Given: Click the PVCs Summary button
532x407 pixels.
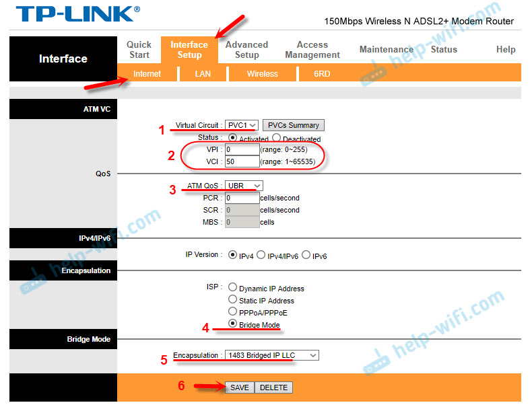Looking at the screenshot, I should coord(294,125).
